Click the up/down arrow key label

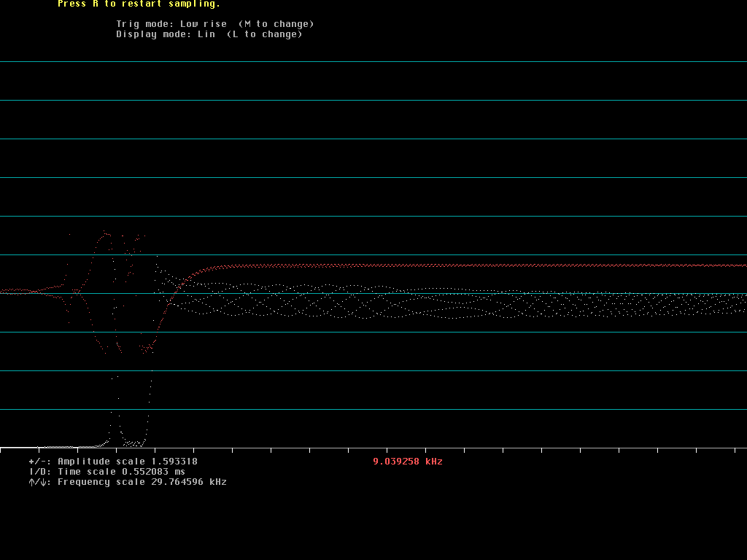pyautogui.click(x=40, y=482)
